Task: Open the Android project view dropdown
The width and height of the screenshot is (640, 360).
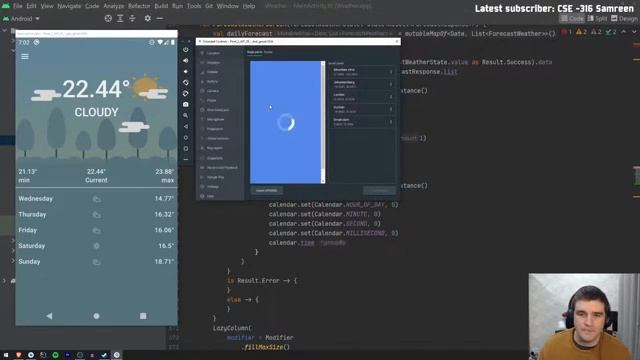Action: click(x=21, y=19)
